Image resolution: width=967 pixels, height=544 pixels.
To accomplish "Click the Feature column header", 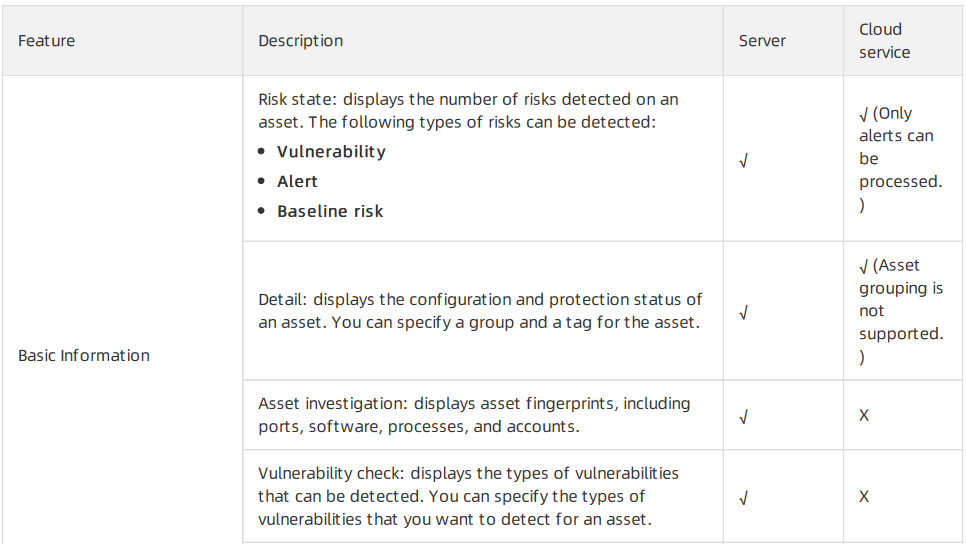I will [46, 41].
